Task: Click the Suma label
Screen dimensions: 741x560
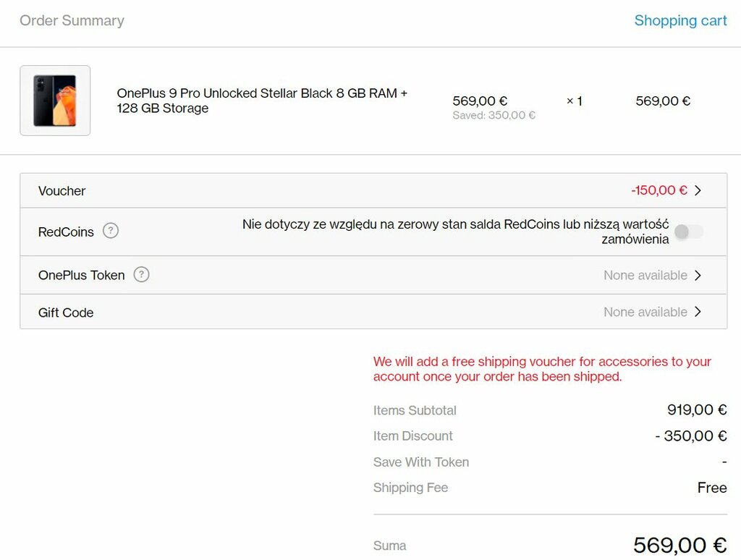Action: coord(390,546)
